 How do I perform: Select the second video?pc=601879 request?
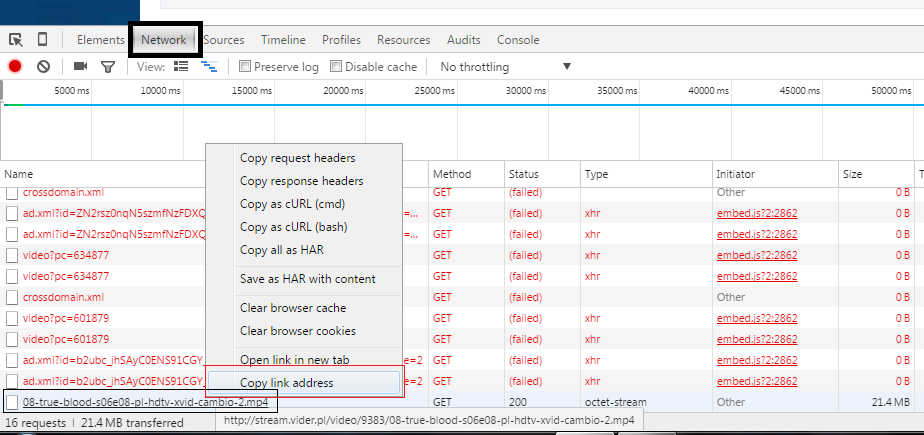(66, 340)
